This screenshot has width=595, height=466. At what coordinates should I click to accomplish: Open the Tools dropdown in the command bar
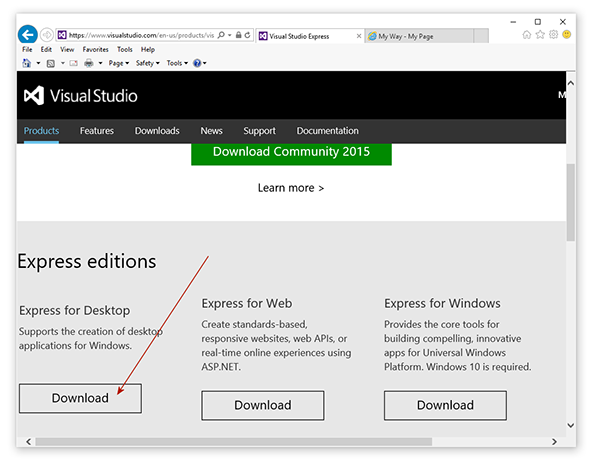(177, 63)
